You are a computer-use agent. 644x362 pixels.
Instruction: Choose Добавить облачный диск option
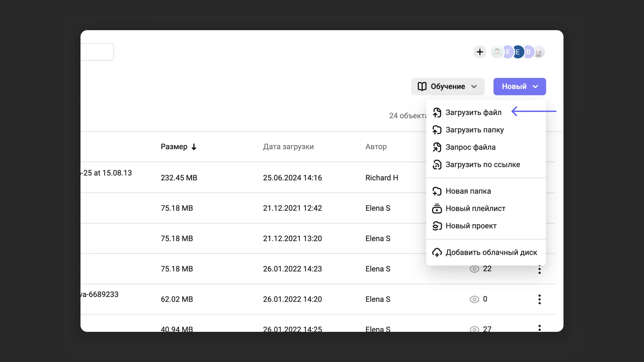pyautogui.click(x=491, y=252)
